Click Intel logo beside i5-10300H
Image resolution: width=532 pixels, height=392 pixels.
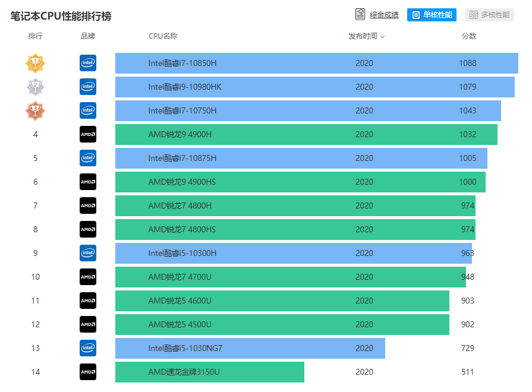pyautogui.click(x=88, y=253)
